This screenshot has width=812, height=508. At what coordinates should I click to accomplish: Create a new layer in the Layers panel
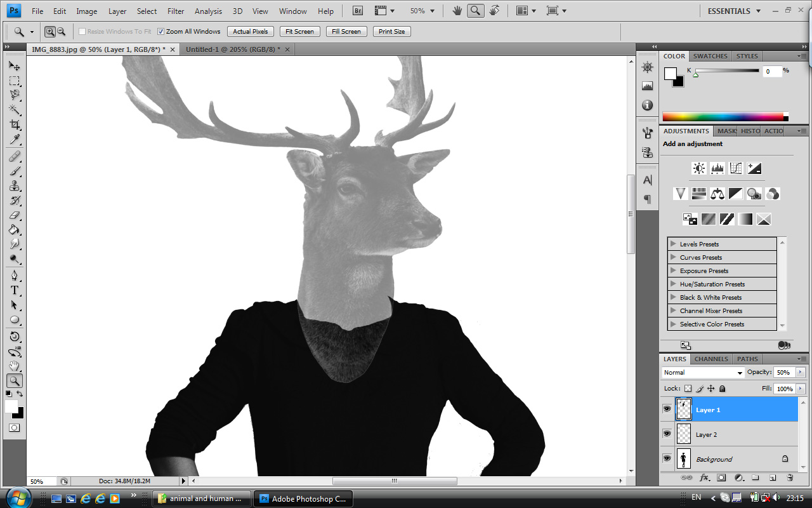click(x=772, y=477)
